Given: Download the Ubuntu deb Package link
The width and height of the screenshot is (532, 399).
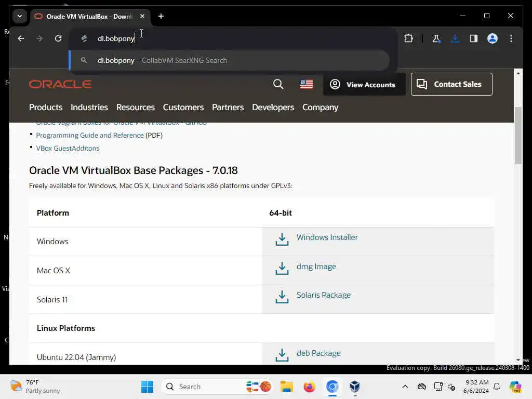Looking at the screenshot, I should (318, 353).
